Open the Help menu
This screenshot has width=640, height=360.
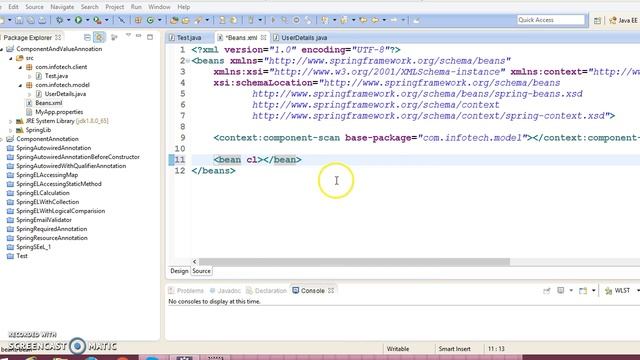(184, 7)
